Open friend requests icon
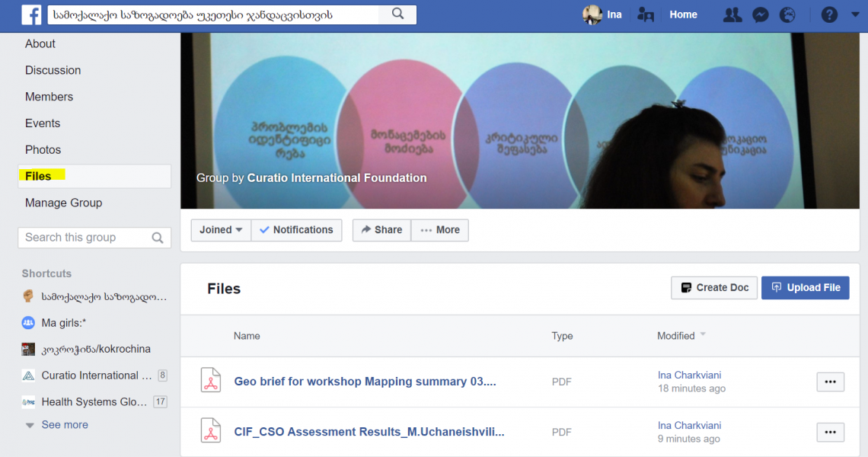The image size is (868, 457). pos(732,15)
